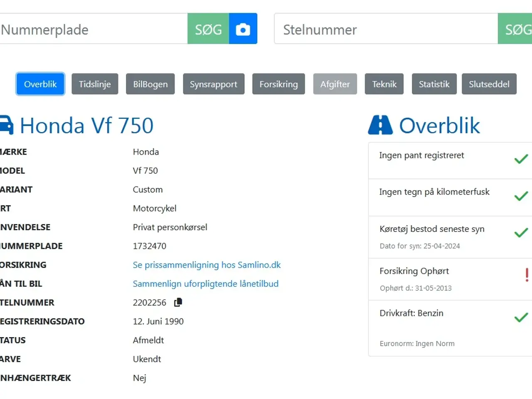Switch to the Tidslinje tab
532x399 pixels.
(x=95, y=84)
